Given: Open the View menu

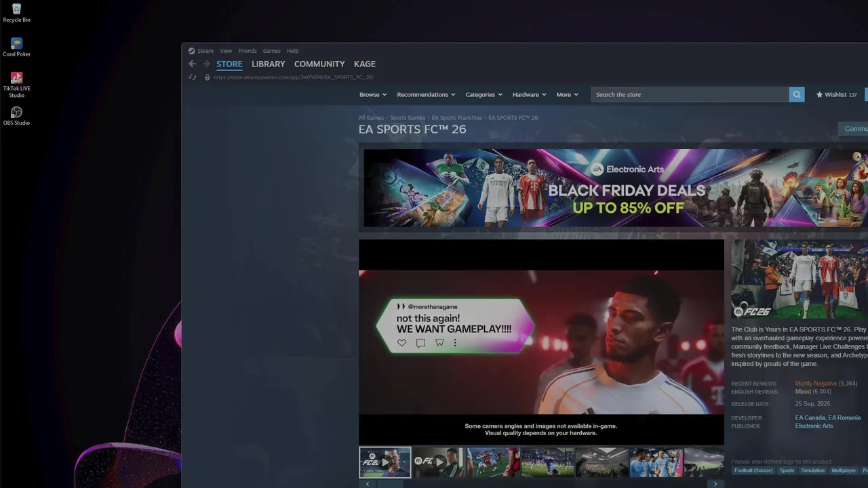Looking at the screenshot, I should (x=226, y=51).
